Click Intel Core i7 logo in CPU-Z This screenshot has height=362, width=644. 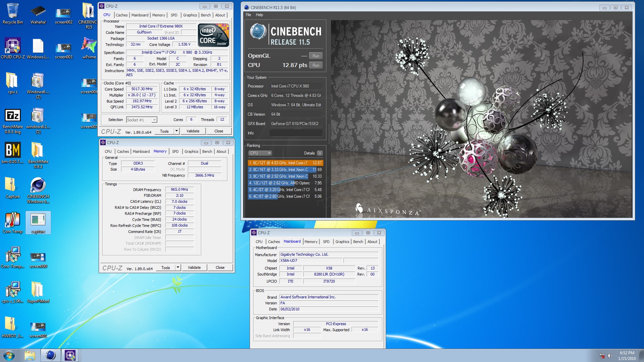click(213, 35)
